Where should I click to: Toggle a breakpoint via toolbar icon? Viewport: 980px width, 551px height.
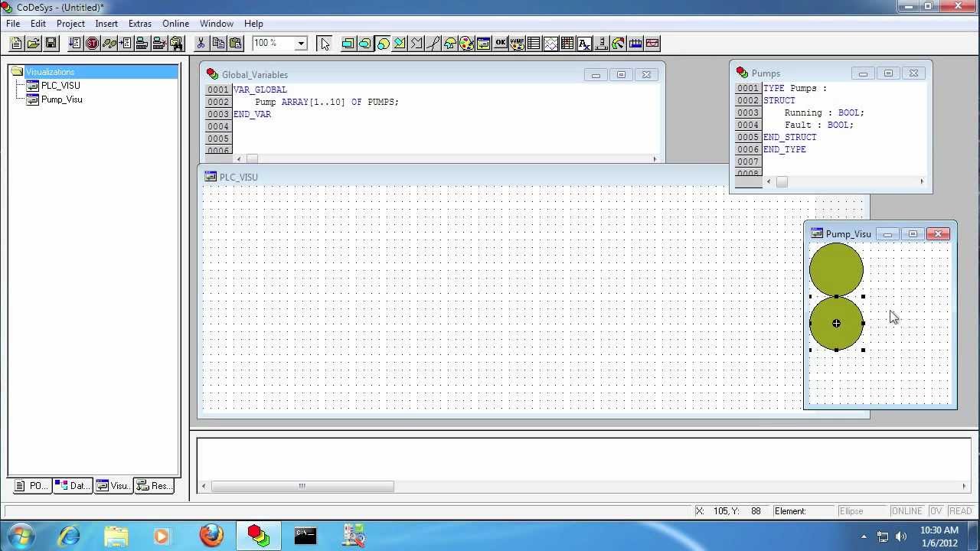click(126, 44)
